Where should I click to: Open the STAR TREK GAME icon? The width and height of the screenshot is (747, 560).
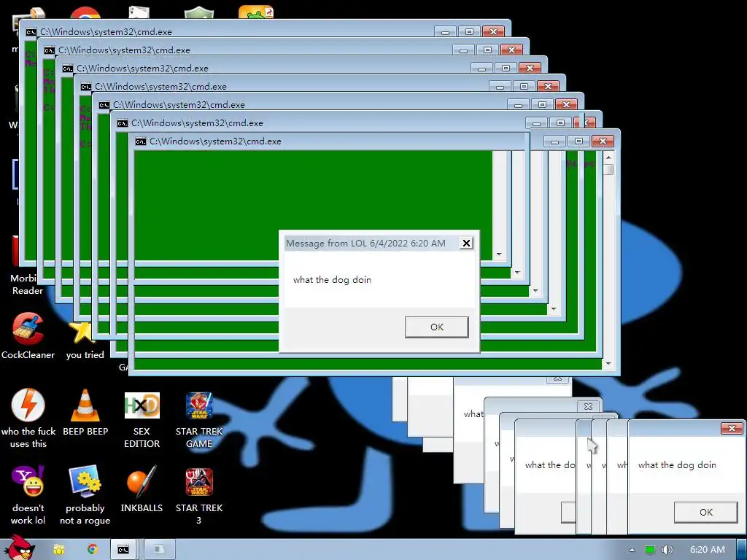199,419
